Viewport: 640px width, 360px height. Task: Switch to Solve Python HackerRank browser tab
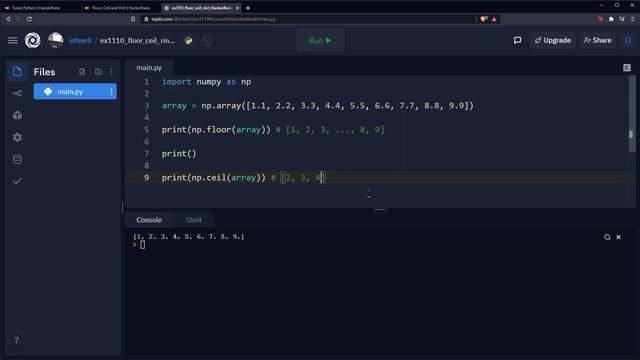[x=37, y=8]
